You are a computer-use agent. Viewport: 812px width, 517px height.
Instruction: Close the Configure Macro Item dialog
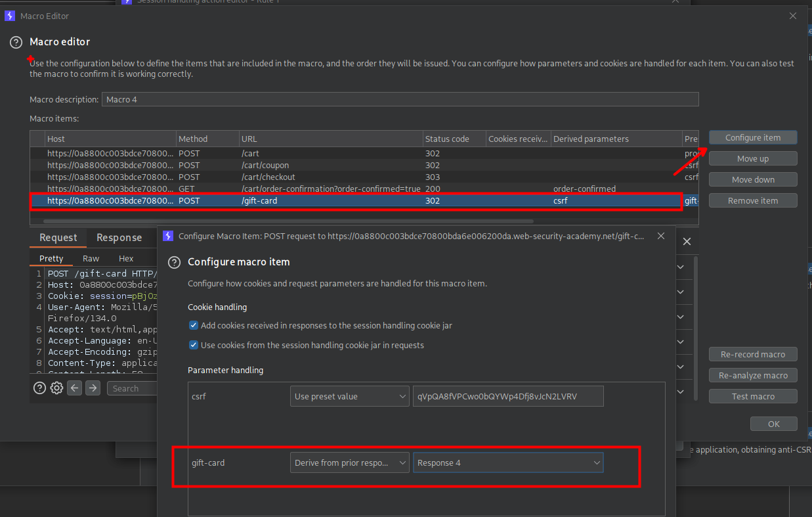tap(661, 236)
